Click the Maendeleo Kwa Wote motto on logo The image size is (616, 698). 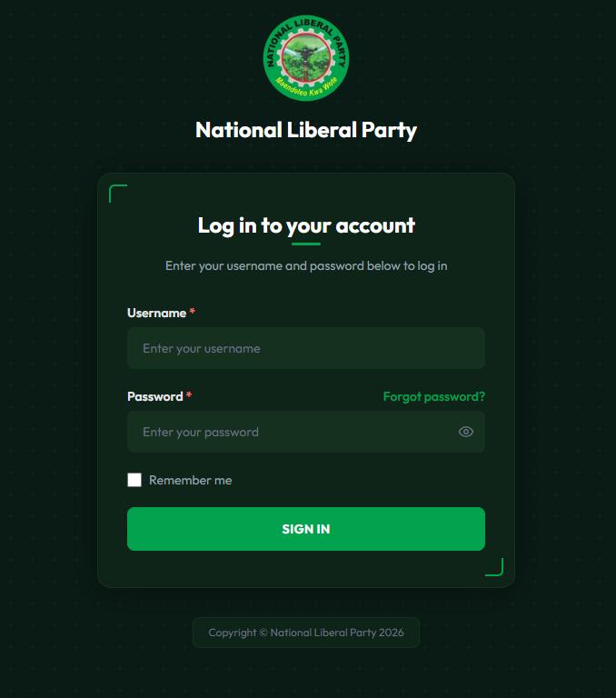[x=307, y=89]
